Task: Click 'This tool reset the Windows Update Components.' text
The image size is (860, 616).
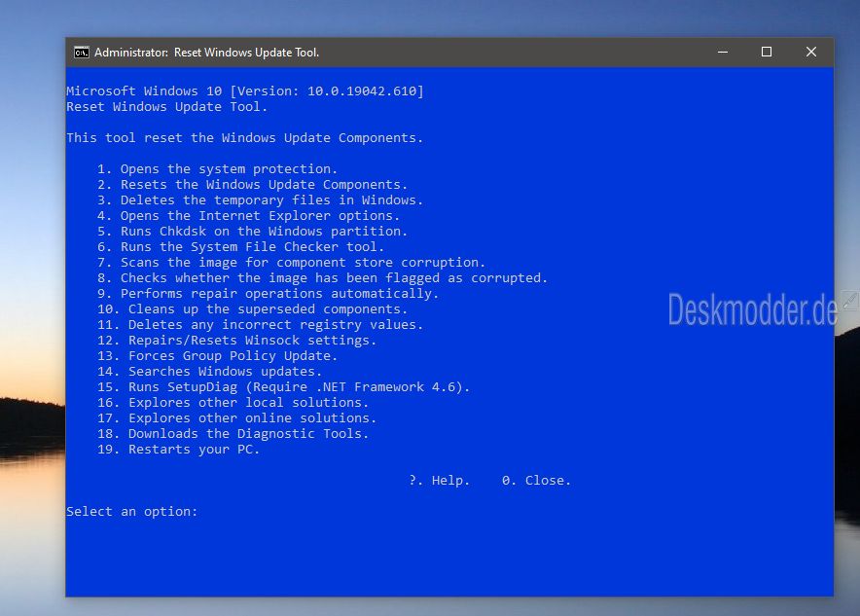Action: pyautogui.click(x=244, y=137)
